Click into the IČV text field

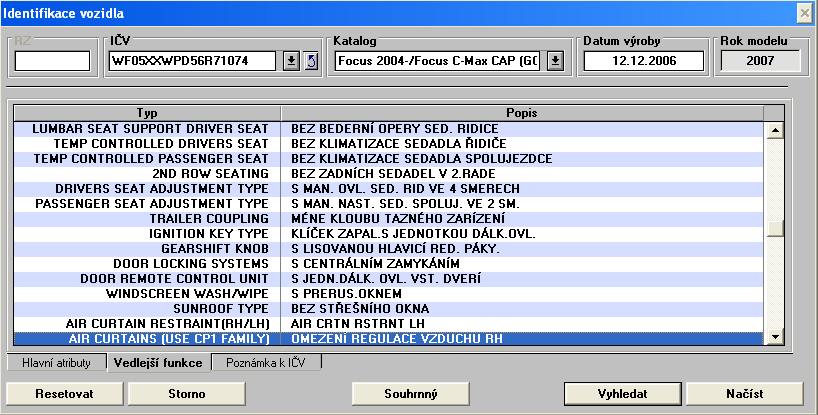194,61
